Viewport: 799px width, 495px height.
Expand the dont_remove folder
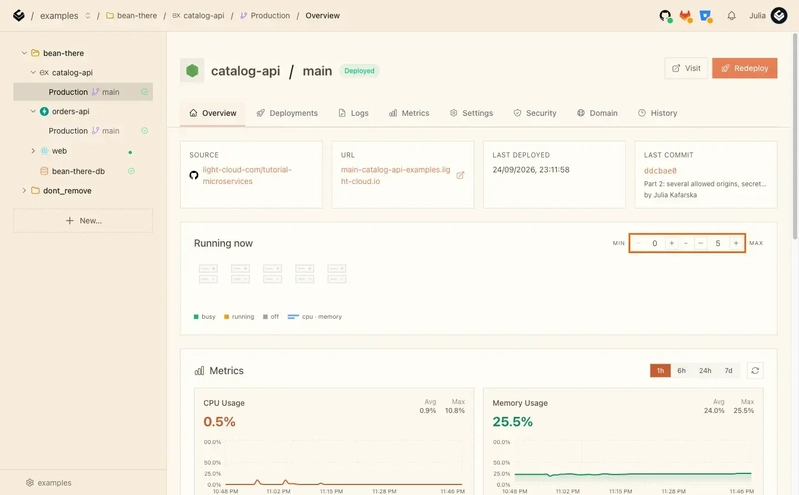(24, 191)
